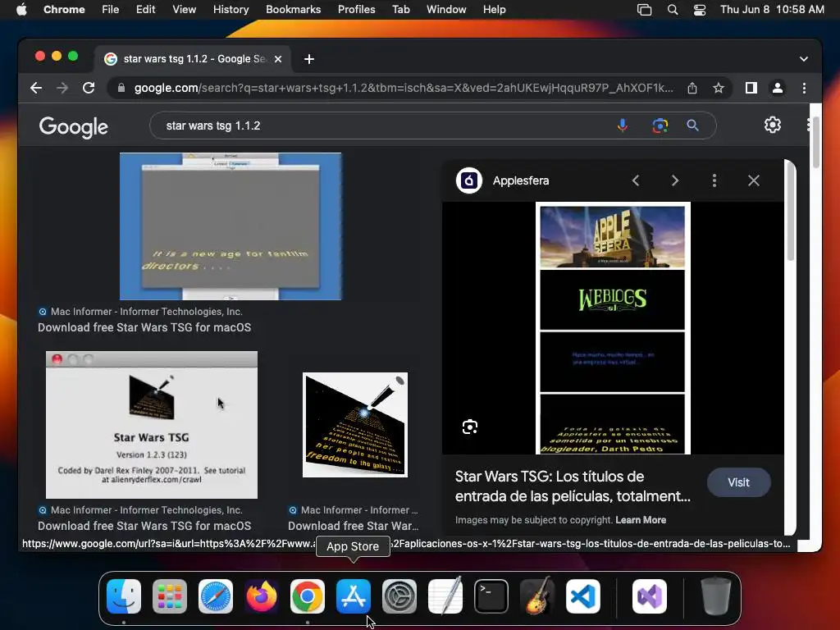Focus the Chrome address bar URL
The image size is (840, 630).
point(404,88)
